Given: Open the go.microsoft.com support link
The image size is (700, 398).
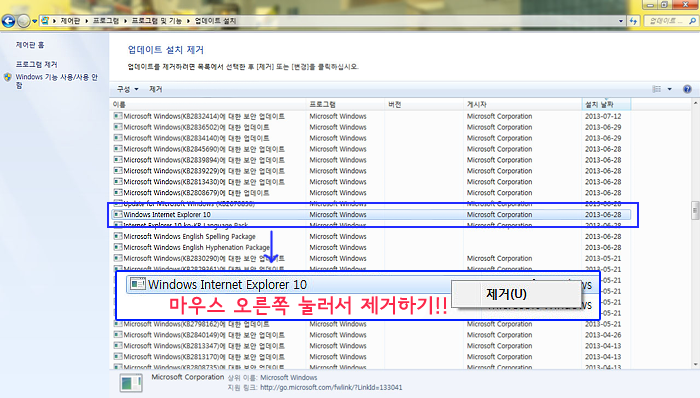Looking at the screenshot, I should click(331, 387).
